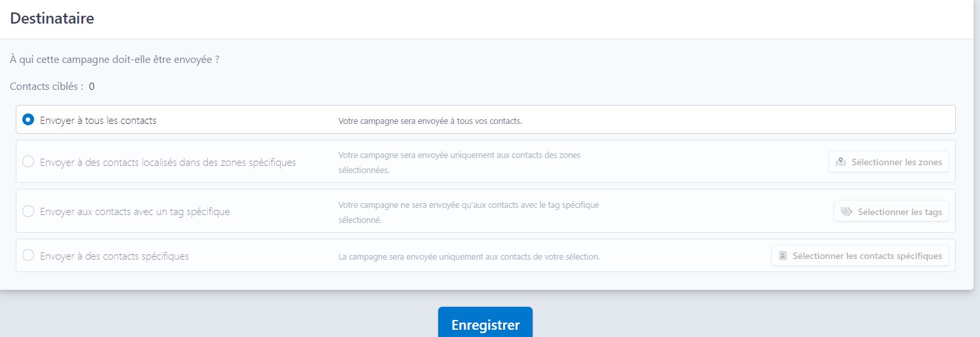This screenshot has height=337, width=980.
Task: Click description 'envoyée à tous vos contacts'
Action: coord(430,121)
